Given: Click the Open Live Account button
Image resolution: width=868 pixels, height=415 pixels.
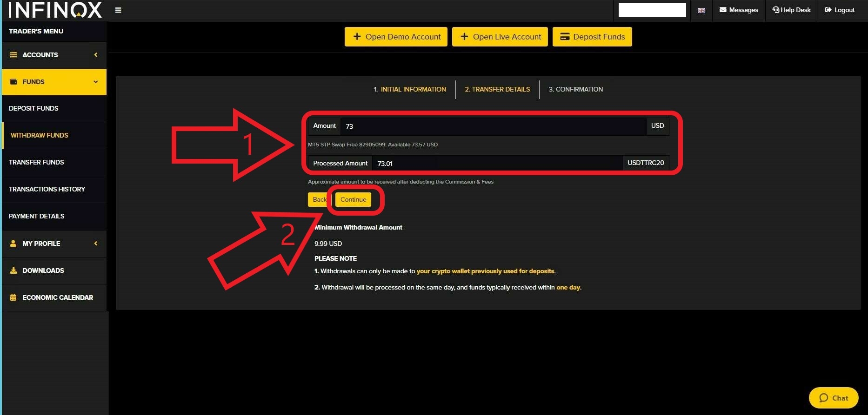Looking at the screenshot, I should coord(500,37).
